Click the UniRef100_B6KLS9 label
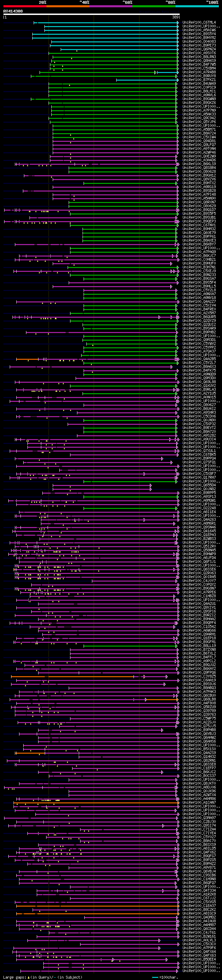Screen dimensions: 222x980 [199, 164]
